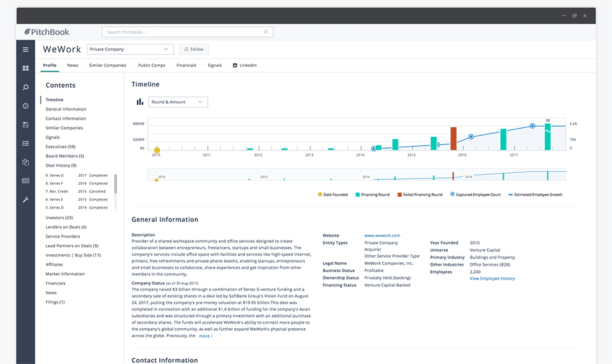Jump to Deal History (9) section

tap(61, 165)
